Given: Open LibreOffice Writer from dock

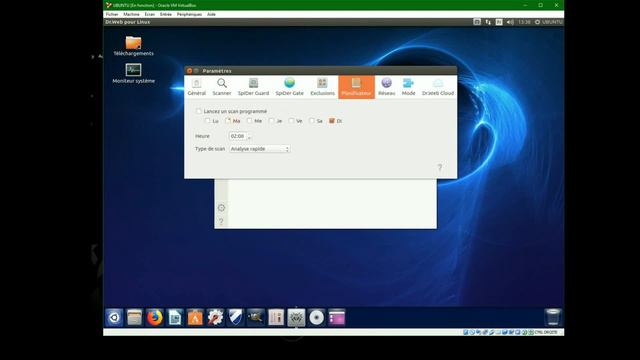Looking at the screenshot, I should click(175, 318).
